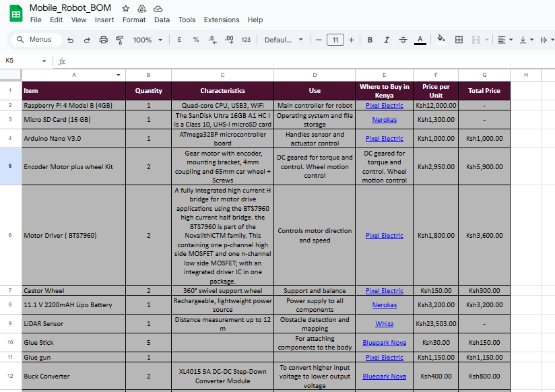Open horizontal align dropdown
This screenshot has height=392, width=555.
pos(504,40)
